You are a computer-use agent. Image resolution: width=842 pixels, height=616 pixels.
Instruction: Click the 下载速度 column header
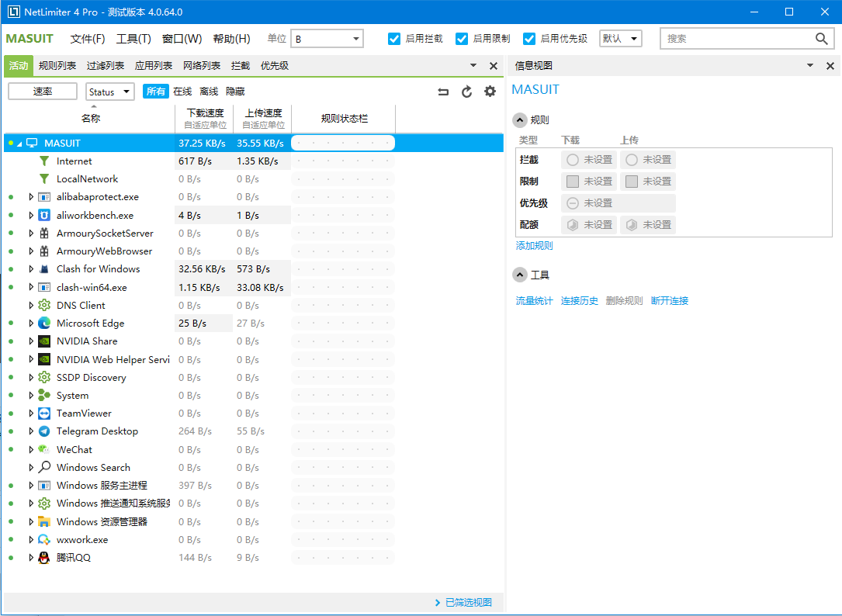(x=205, y=119)
